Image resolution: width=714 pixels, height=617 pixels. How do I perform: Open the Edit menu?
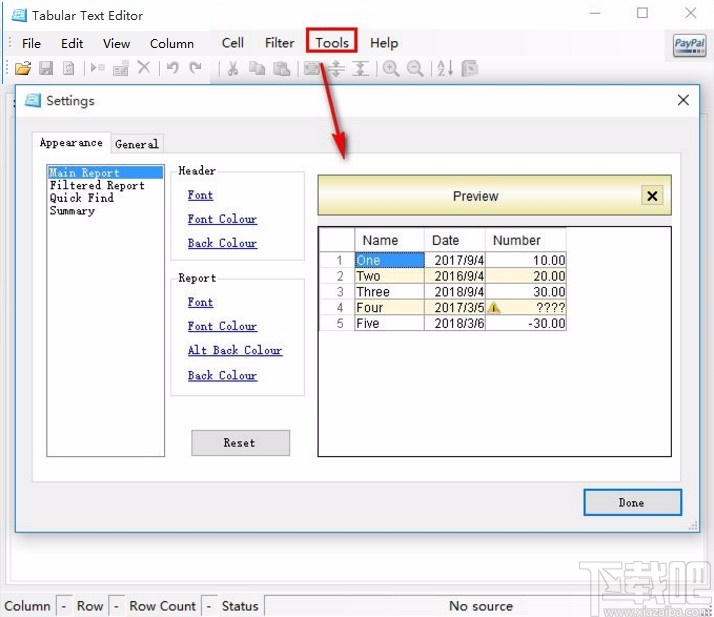pos(72,44)
